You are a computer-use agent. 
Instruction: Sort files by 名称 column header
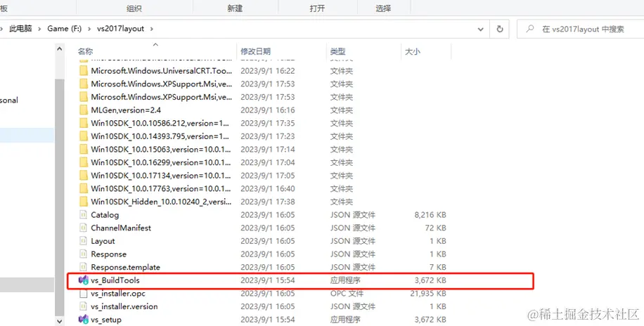pyautogui.click(x=86, y=51)
